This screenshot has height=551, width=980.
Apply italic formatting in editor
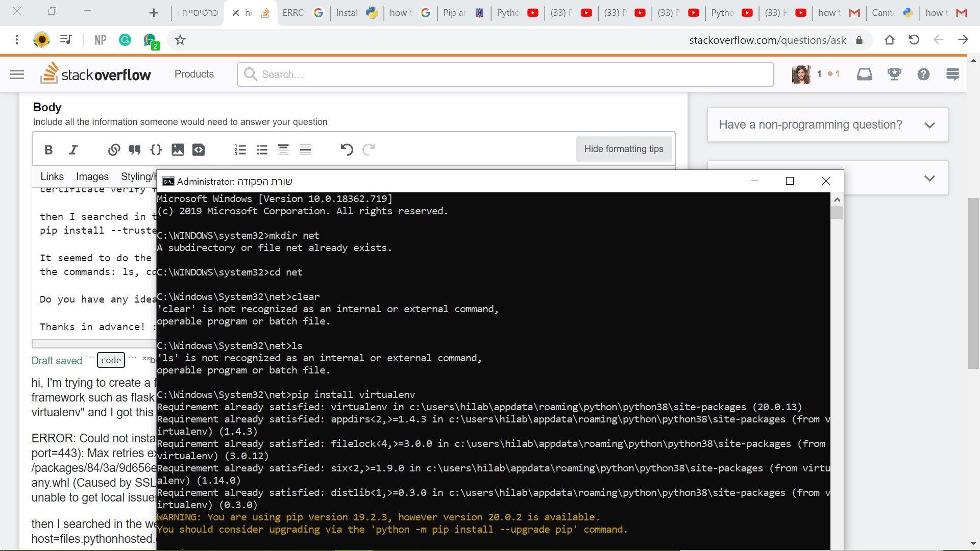pyautogui.click(x=73, y=150)
